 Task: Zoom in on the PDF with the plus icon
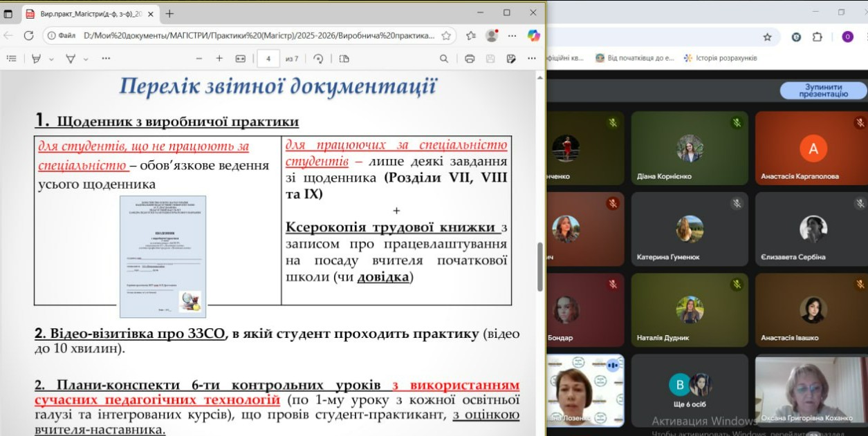219,58
